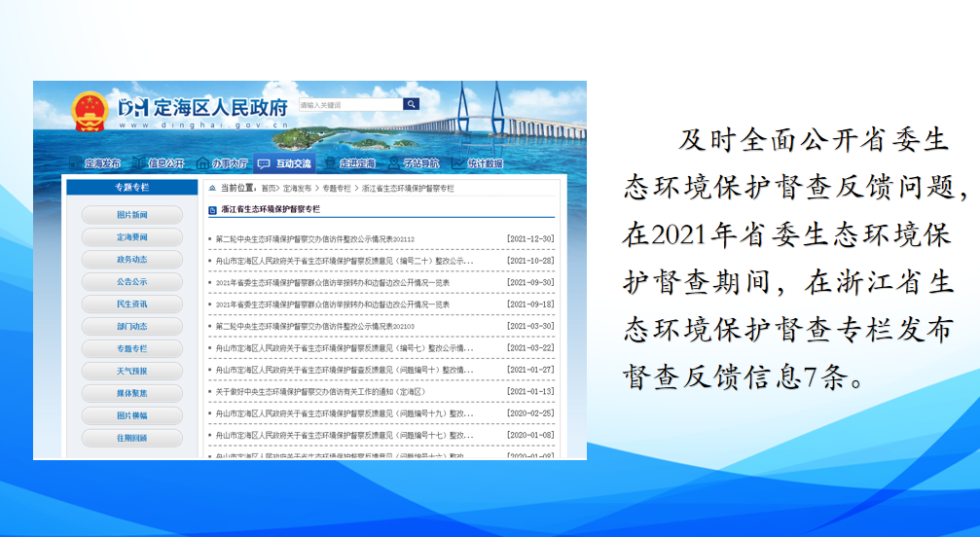The image size is (980, 537).
Task: Open 天气预报 sidebar button
Action: click(x=132, y=371)
